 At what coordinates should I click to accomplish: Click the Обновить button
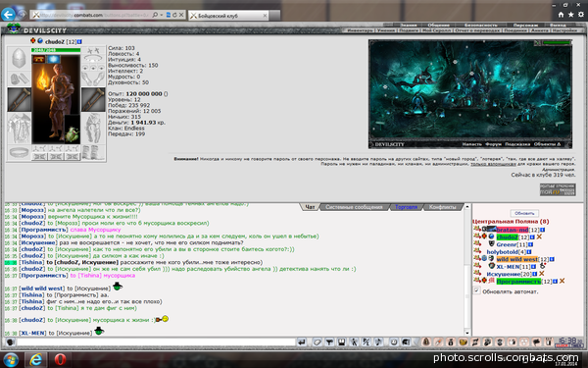pos(524,213)
